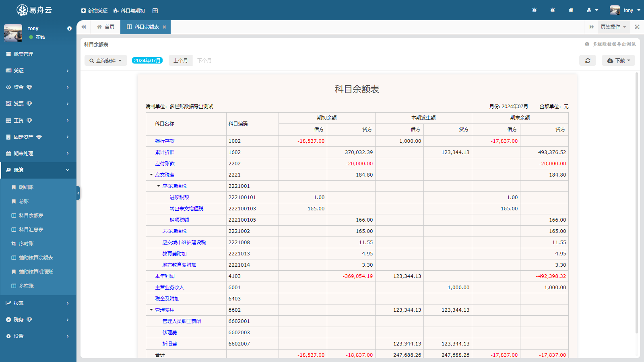Screen dimensions: 644x362
Task: Open the 查询条件 dropdown
Action: 105,60
